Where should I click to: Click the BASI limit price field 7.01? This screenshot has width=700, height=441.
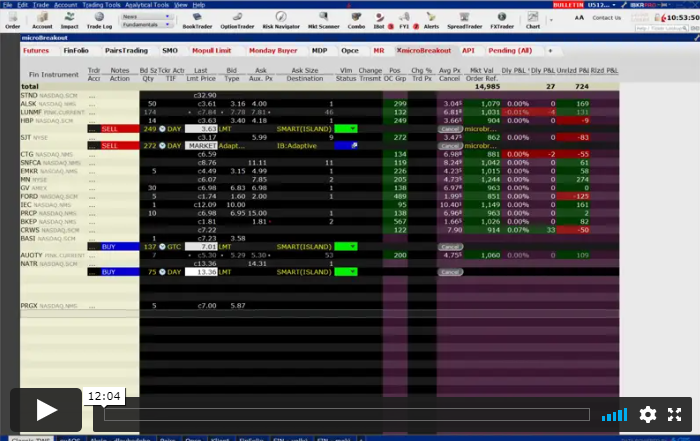tap(201, 247)
